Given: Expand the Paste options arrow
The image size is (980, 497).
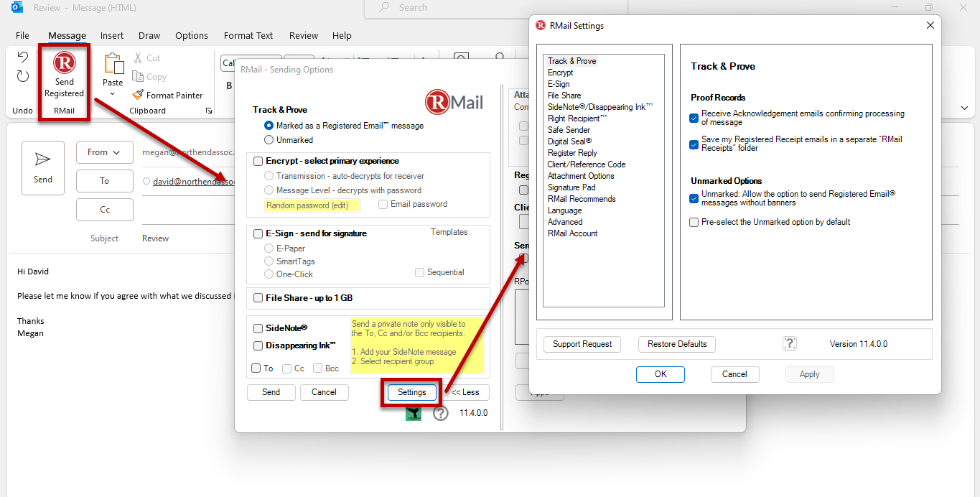Looking at the screenshot, I should pyautogui.click(x=113, y=94).
